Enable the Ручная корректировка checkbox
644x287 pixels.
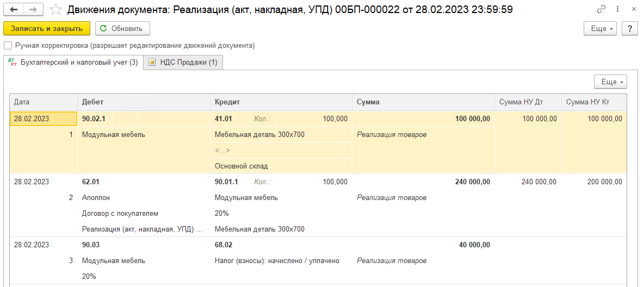pyautogui.click(x=8, y=46)
